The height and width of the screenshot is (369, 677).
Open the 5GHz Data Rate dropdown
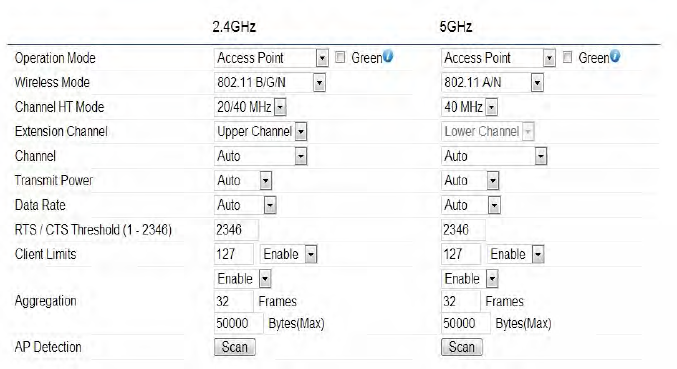click(x=471, y=205)
